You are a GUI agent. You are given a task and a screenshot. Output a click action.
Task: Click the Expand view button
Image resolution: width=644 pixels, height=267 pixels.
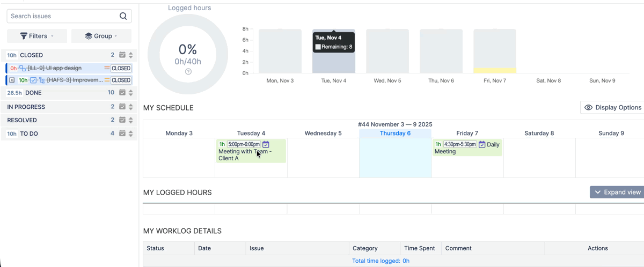(x=617, y=192)
